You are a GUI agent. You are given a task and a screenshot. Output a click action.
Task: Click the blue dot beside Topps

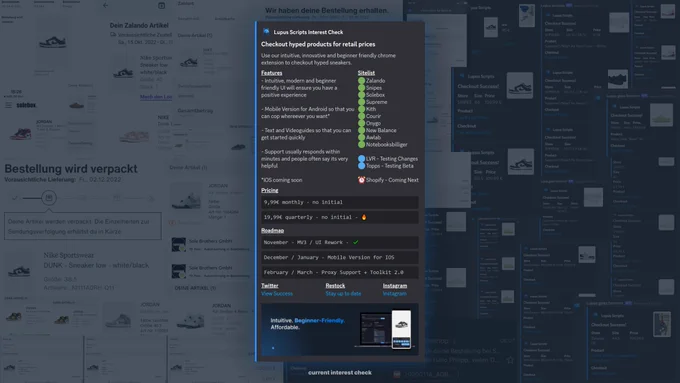tap(361, 166)
